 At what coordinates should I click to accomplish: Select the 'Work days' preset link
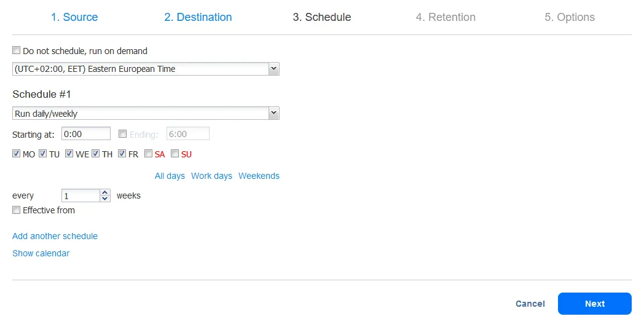point(211,176)
